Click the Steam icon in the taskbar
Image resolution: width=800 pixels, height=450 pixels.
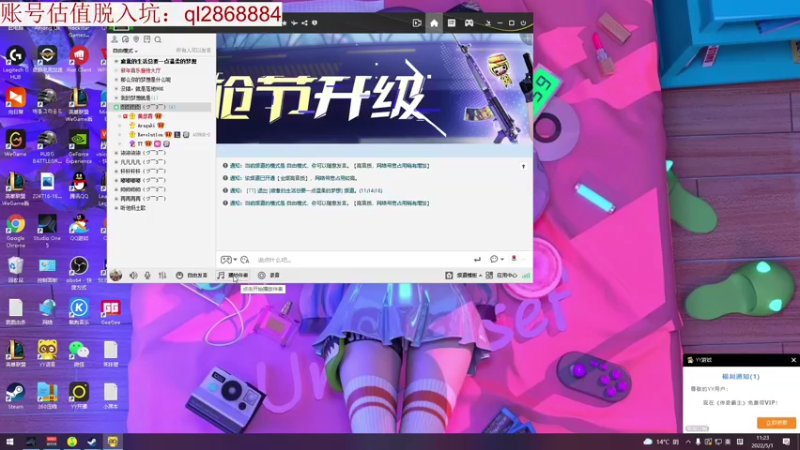pyautogui.click(x=92, y=441)
